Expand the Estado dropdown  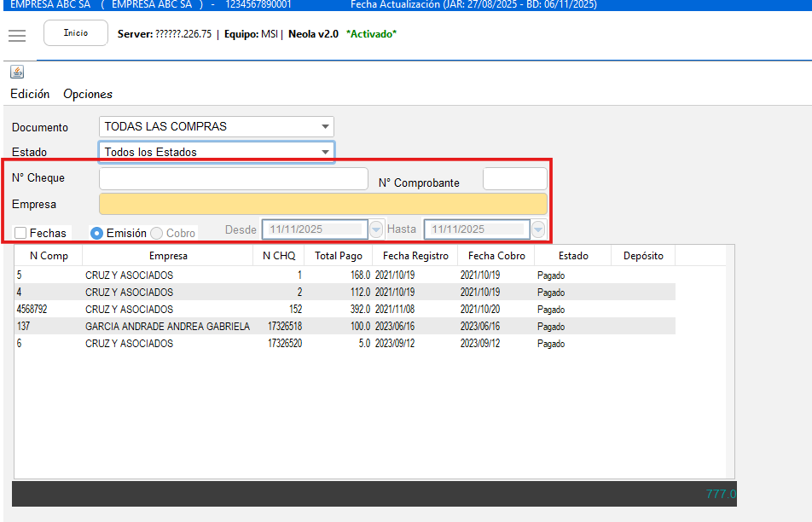pos(325,153)
